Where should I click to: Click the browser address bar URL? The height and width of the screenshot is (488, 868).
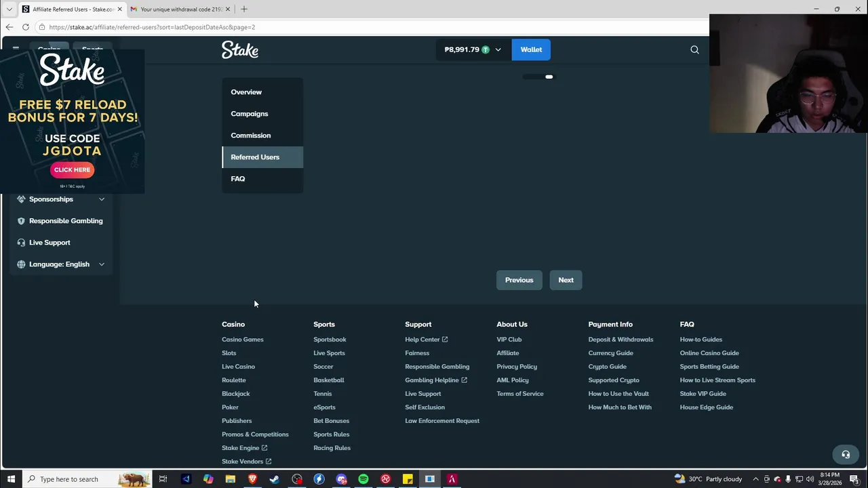152,27
